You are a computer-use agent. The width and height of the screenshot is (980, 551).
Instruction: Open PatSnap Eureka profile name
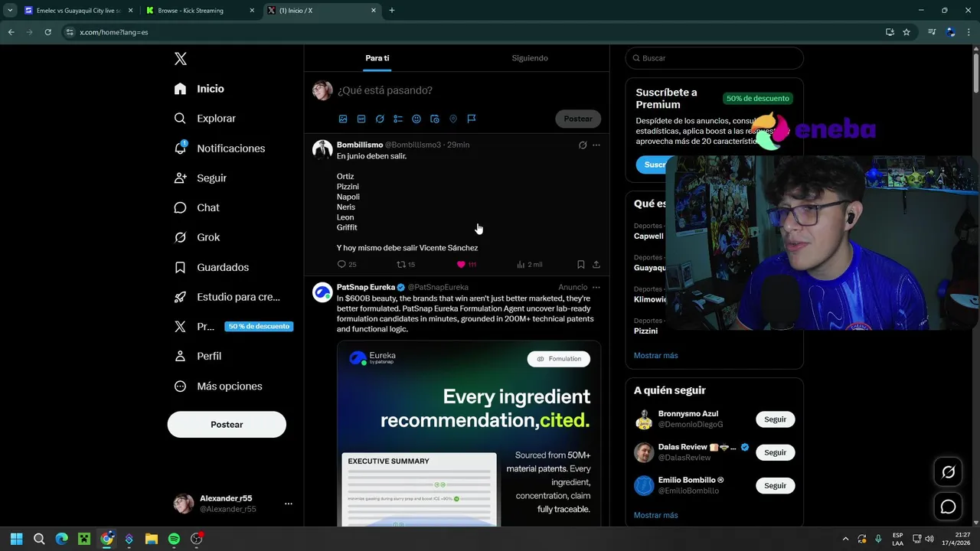click(x=366, y=287)
